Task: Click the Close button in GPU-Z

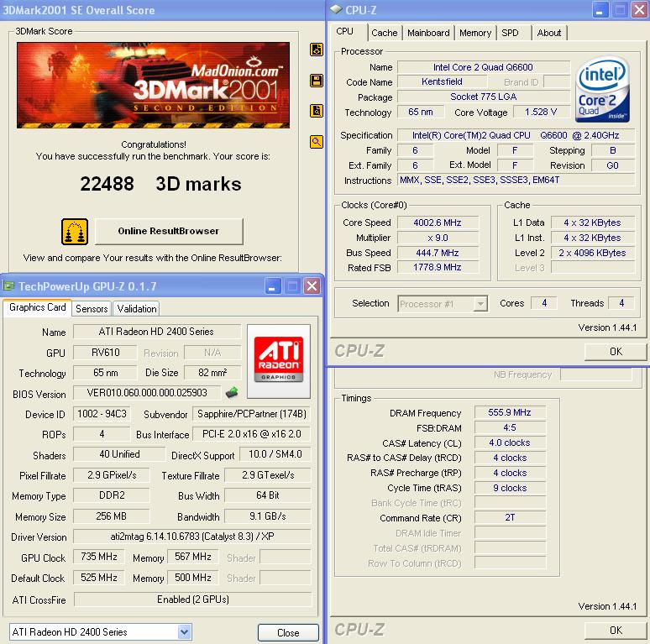Action: 288,633
